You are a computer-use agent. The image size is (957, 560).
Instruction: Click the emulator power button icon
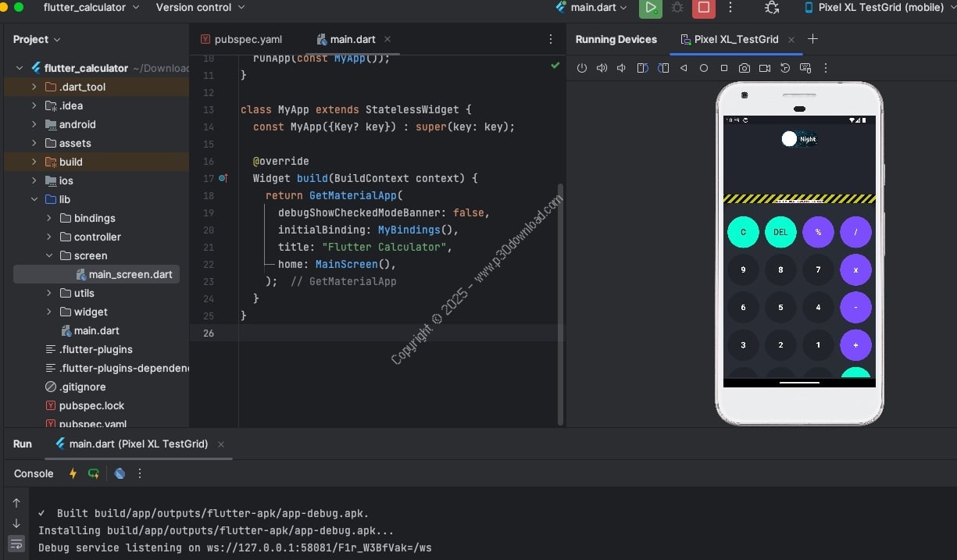click(x=582, y=69)
